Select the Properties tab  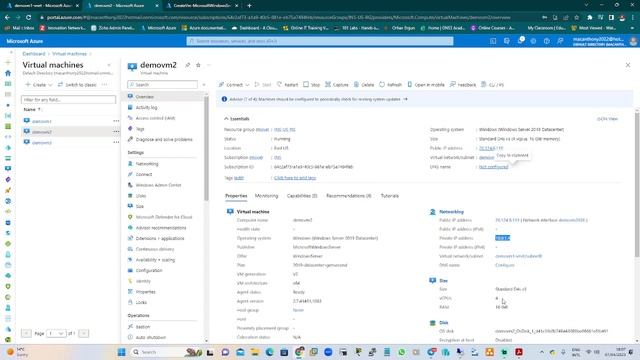pos(236,196)
